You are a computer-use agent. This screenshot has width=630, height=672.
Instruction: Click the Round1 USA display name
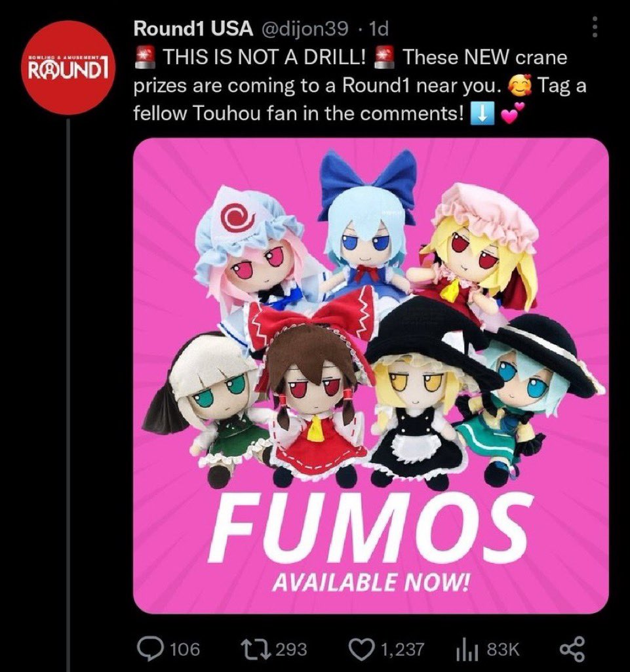coord(193,28)
